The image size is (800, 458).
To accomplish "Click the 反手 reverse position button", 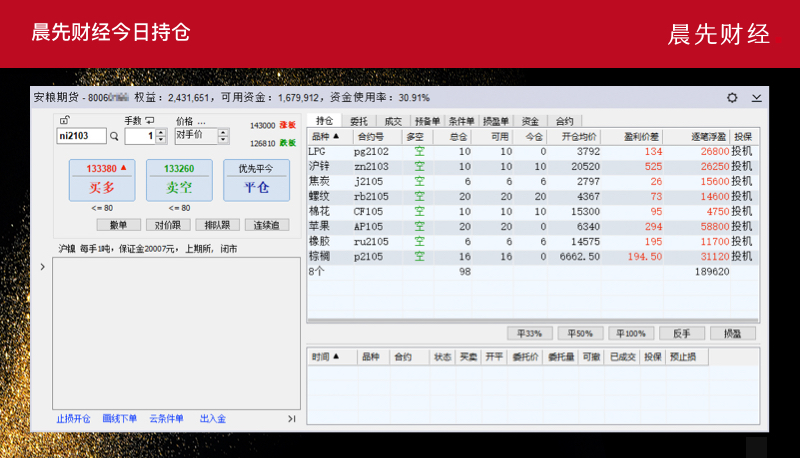I will coord(681,333).
